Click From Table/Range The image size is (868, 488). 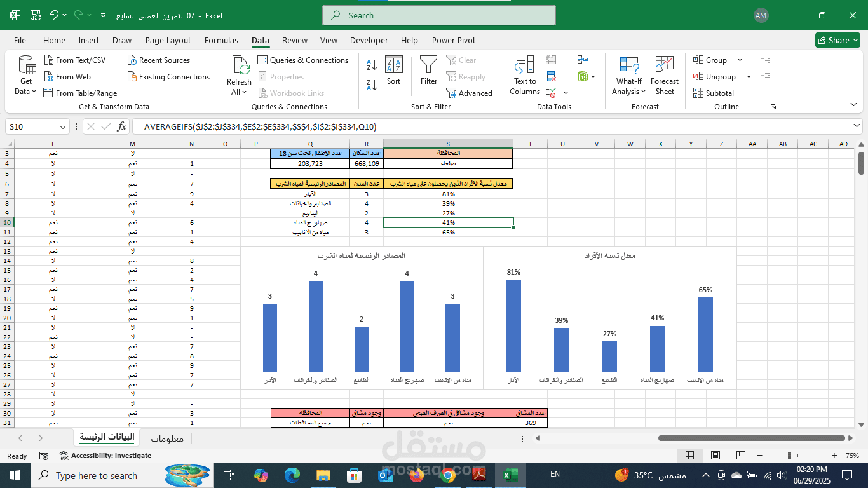tap(81, 93)
